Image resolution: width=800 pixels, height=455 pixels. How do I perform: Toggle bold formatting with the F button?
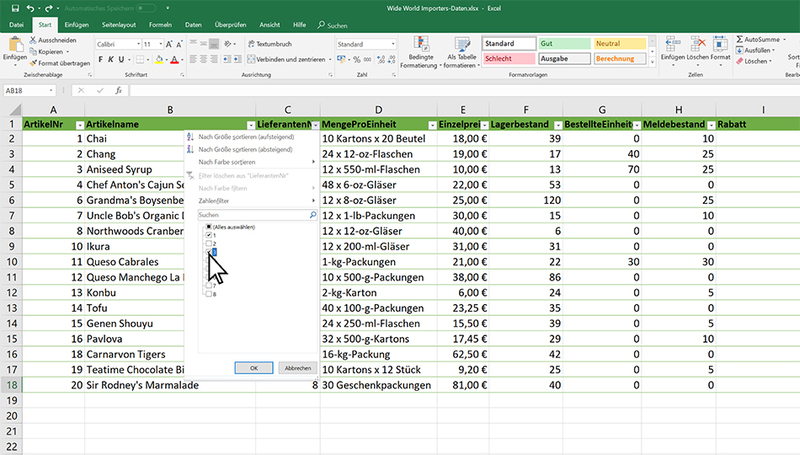(101, 60)
